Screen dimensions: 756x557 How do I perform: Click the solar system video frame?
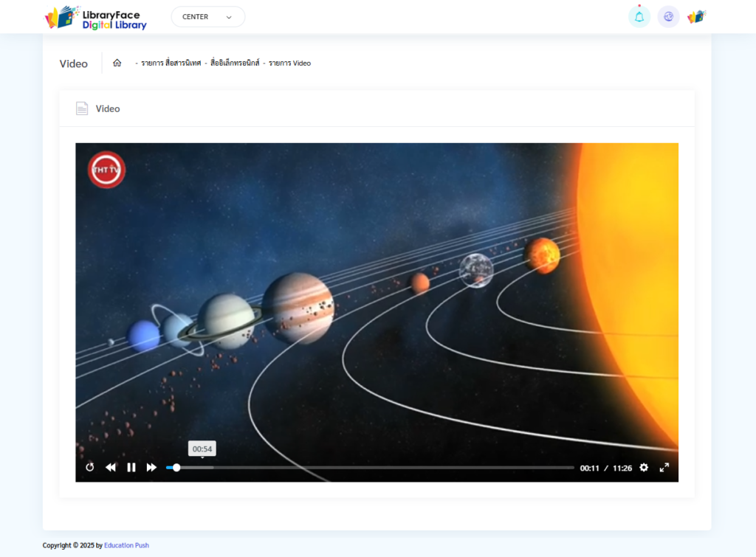tap(377, 295)
